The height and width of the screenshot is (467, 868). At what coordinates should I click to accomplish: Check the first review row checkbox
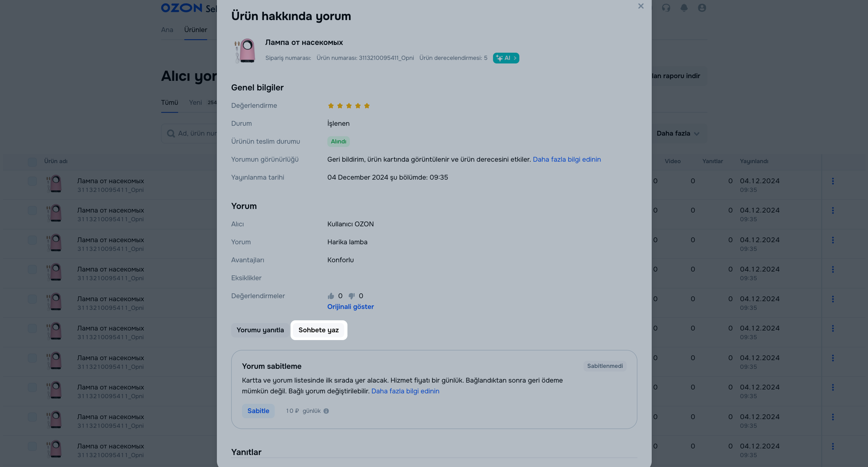[32, 181]
